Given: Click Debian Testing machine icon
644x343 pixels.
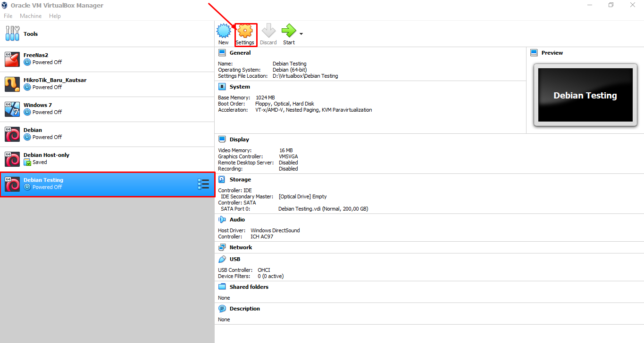Looking at the screenshot, I should tap(12, 184).
